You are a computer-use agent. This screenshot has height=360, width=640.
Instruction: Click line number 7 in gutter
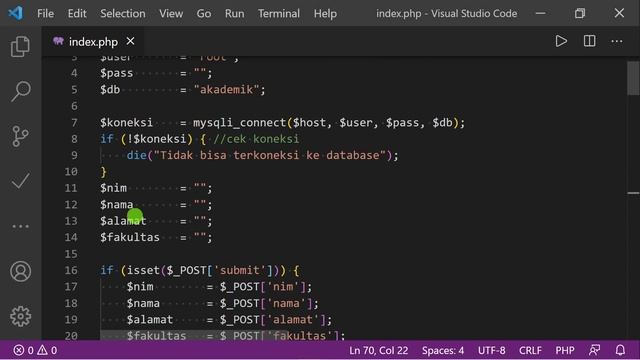[74, 122]
